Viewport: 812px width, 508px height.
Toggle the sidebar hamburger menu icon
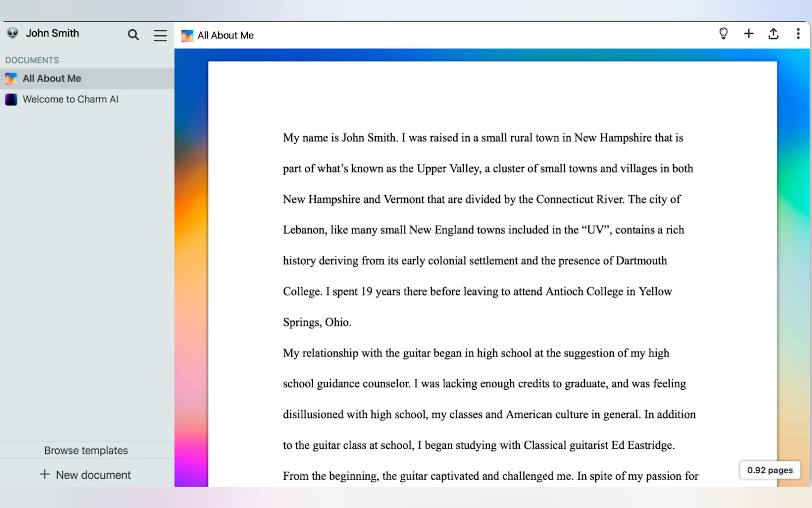[x=160, y=35]
